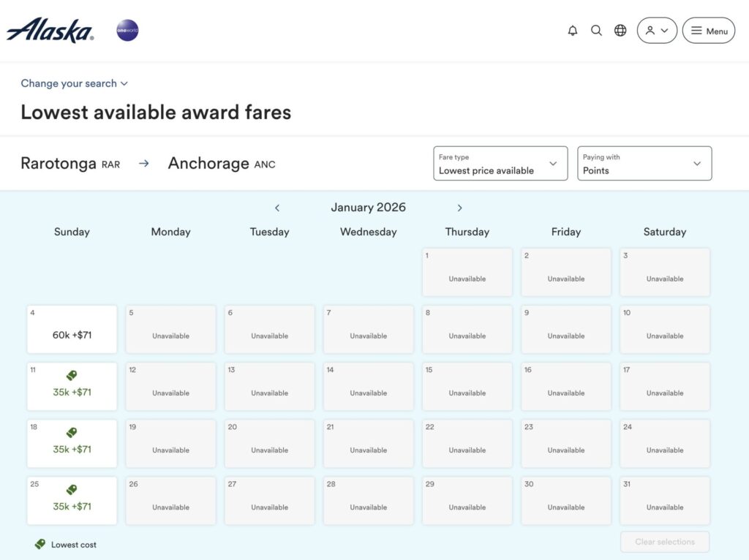
Task: Go to previous month arrow
Action: coord(277,208)
